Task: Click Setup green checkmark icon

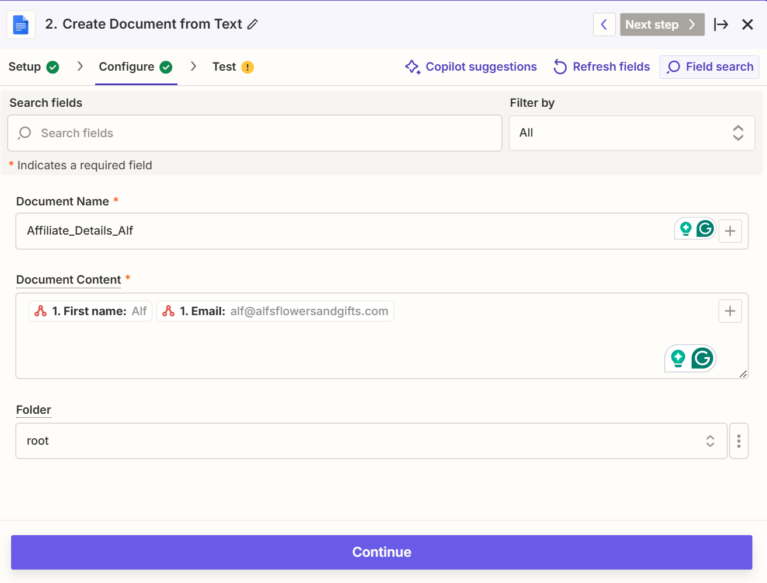Action: click(53, 67)
